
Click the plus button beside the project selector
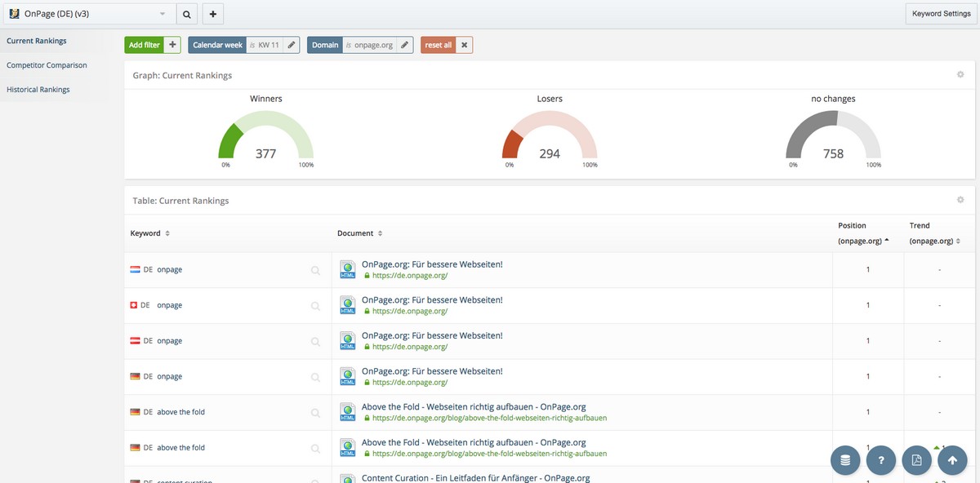tap(212, 14)
